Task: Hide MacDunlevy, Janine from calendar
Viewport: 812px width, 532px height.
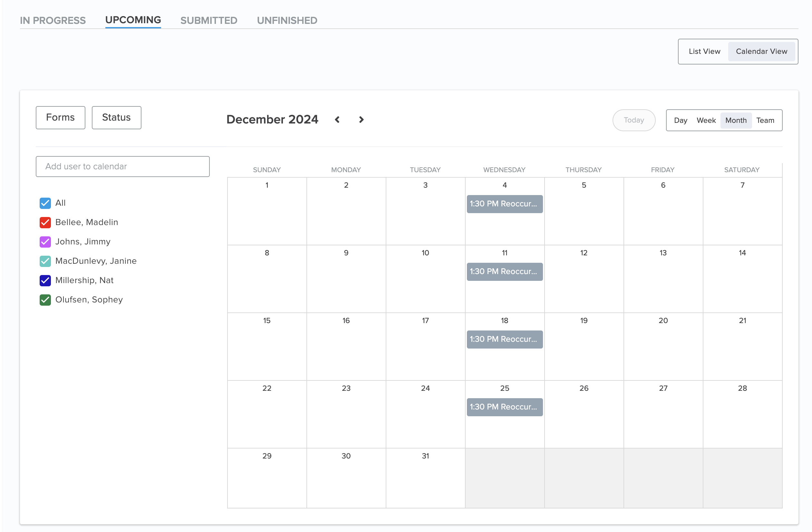Action: pyautogui.click(x=45, y=261)
